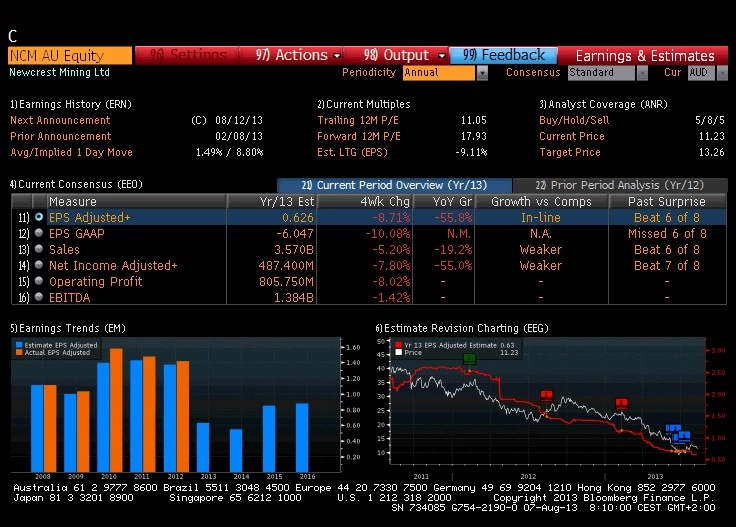Open Estimate Revision Charting (EEG) section
Screen dimensions: 736x527
[x=462, y=328]
